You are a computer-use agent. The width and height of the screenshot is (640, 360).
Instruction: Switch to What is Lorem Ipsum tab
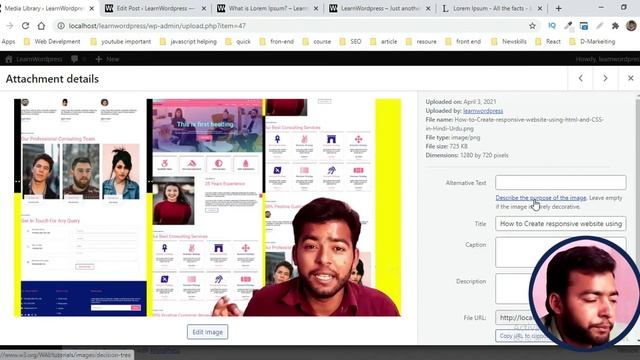267,8
